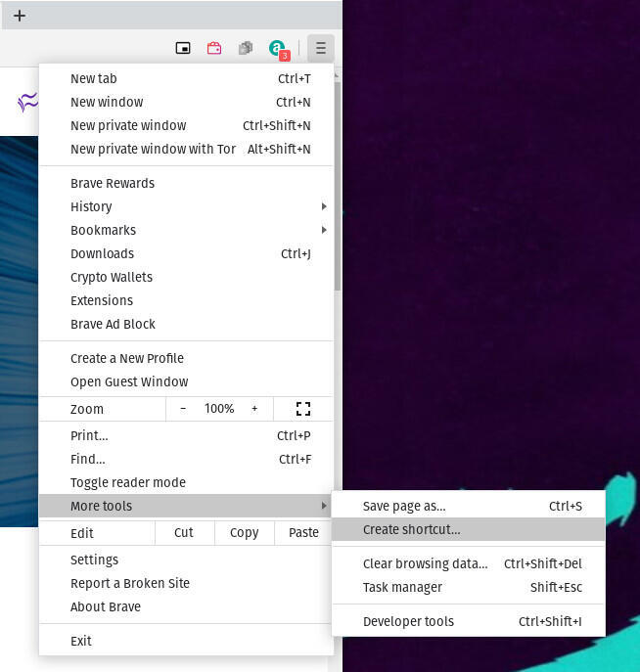Choose New window from the menu

(186, 102)
